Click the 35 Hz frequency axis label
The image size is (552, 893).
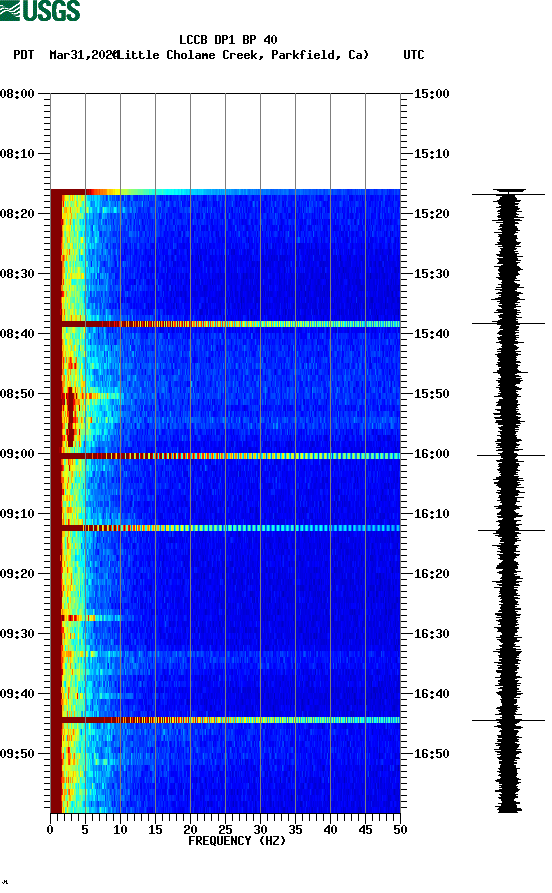point(295,830)
